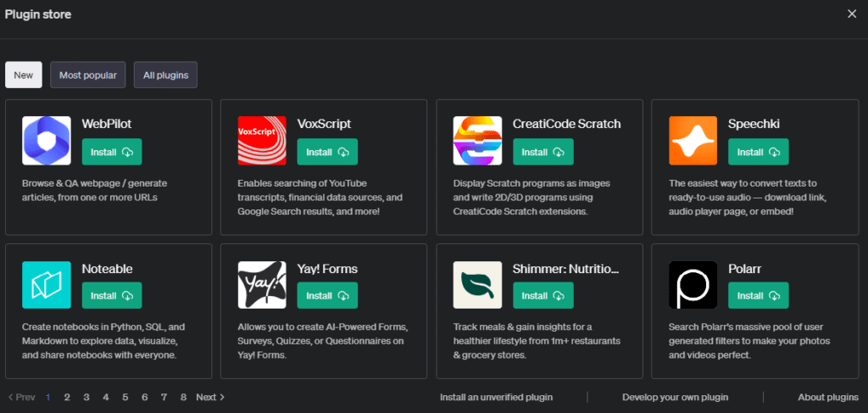Click the Speechki orange logo

click(x=693, y=141)
